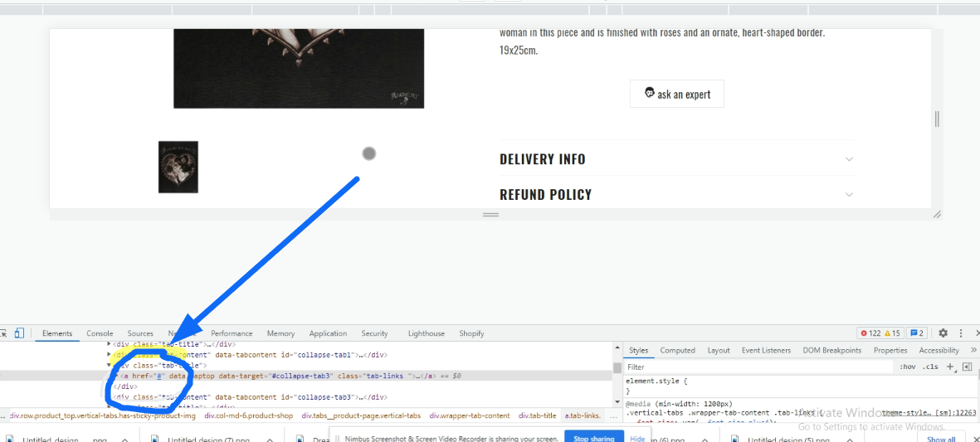The height and width of the screenshot is (442, 980).
Task: Click Show all downloads
Action: point(941,440)
